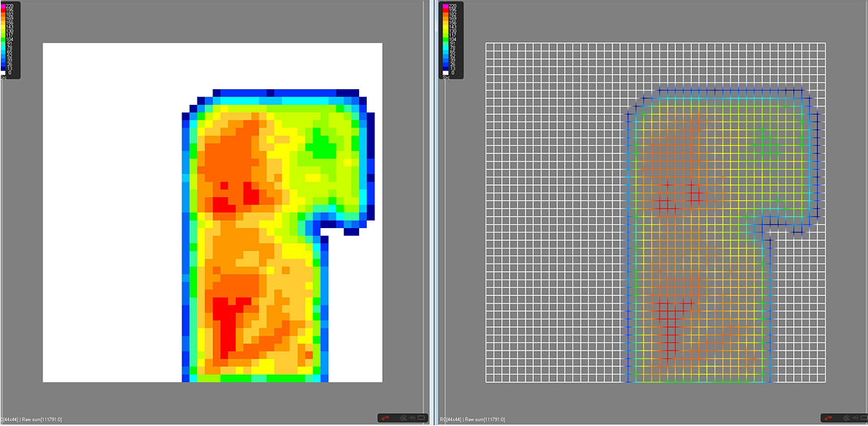Click the upper red hotspot in left pressure map

pyautogui.click(x=224, y=203)
